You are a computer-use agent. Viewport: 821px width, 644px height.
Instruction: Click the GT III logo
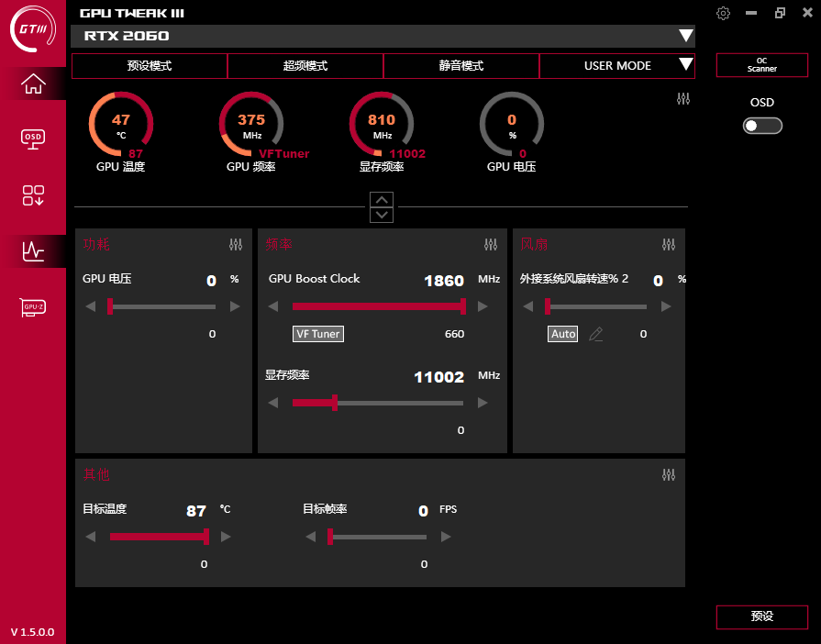coord(33,28)
